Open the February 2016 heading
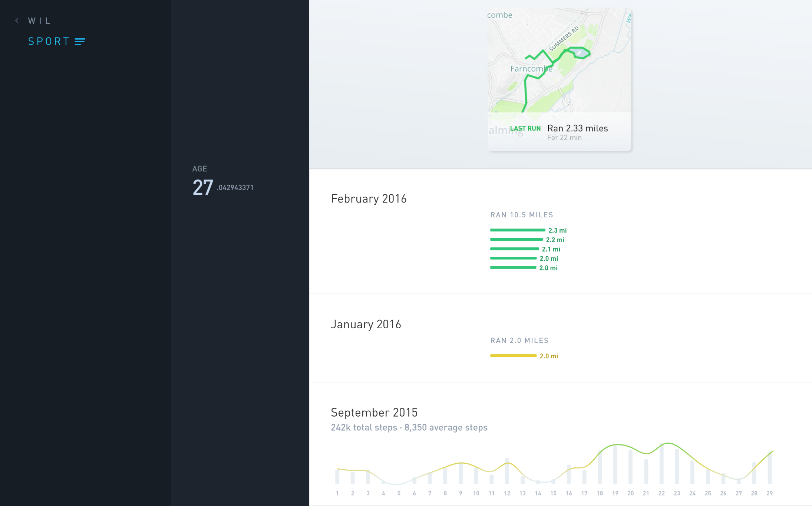This screenshot has width=812, height=506. pyautogui.click(x=369, y=199)
